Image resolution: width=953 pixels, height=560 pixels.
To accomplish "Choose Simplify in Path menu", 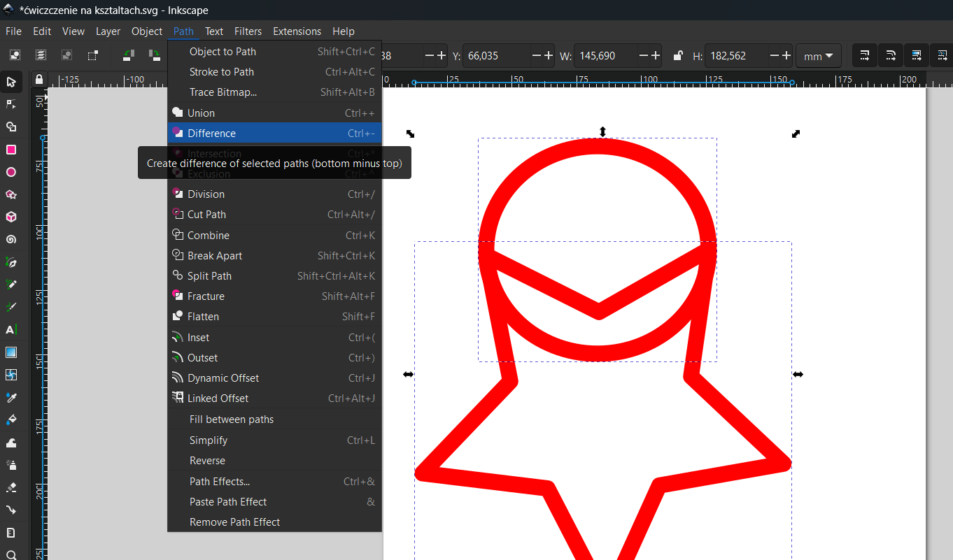I will tap(274, 440).
